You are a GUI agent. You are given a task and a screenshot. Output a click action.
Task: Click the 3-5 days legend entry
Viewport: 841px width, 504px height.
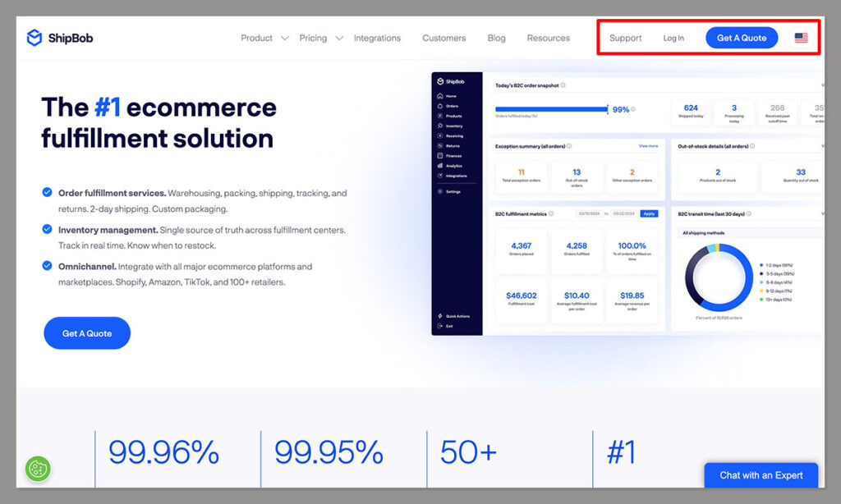pos(777,273)
